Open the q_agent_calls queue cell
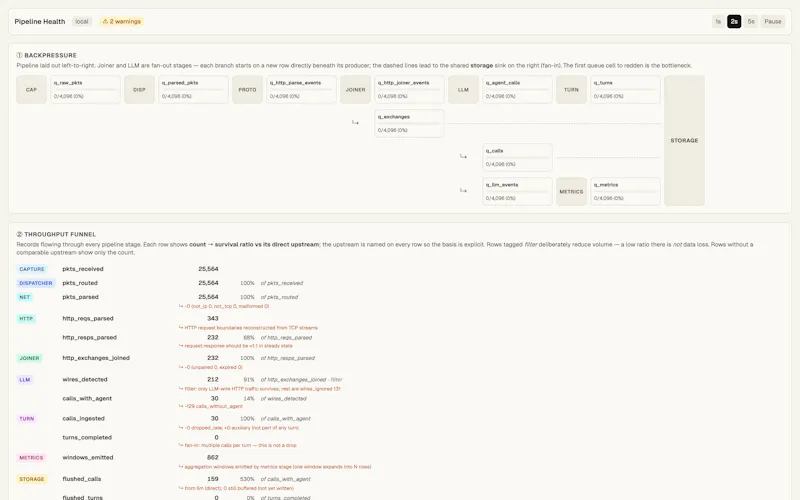 click(517, 90)
